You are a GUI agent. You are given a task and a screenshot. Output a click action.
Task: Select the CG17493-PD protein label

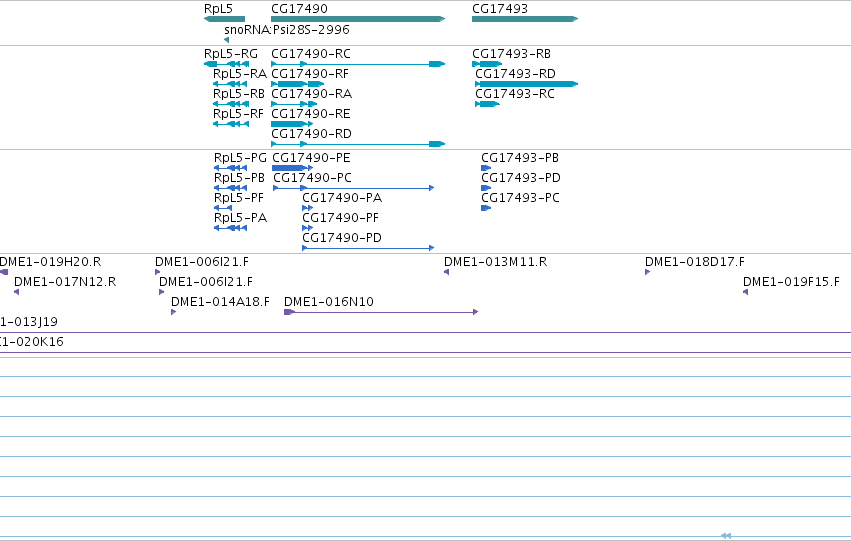[x=521, y=178]
